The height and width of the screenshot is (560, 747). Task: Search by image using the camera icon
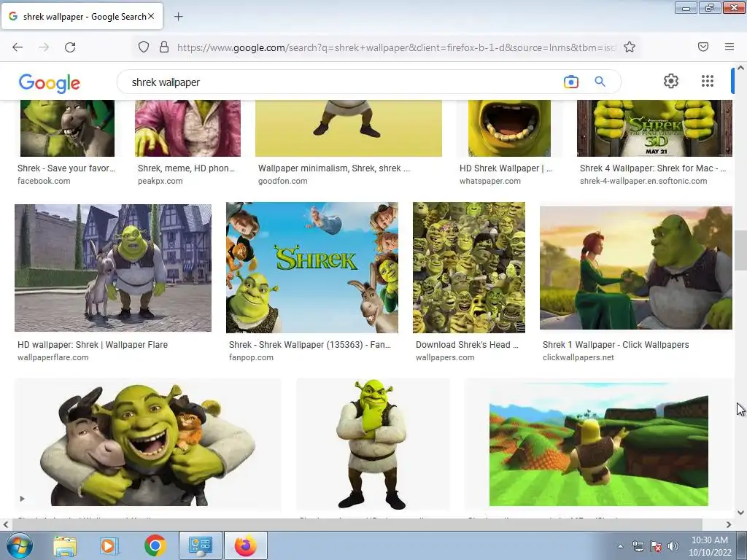click(570, 82)
